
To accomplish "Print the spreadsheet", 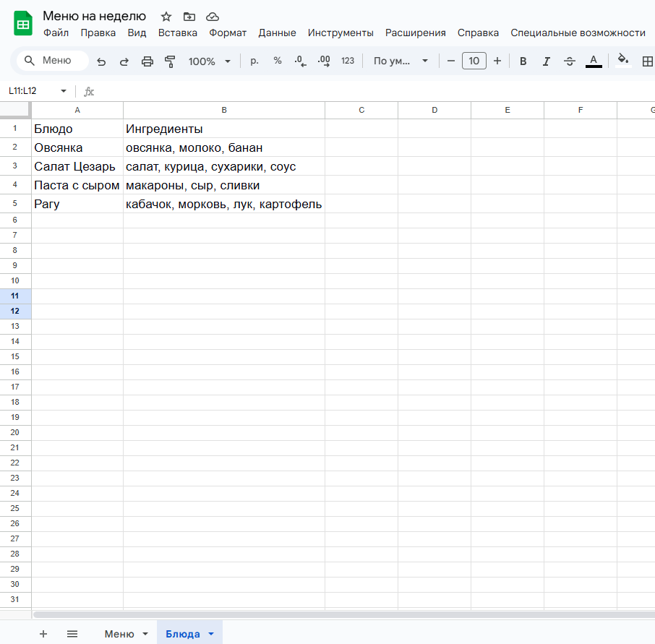I will pos(147,61).
